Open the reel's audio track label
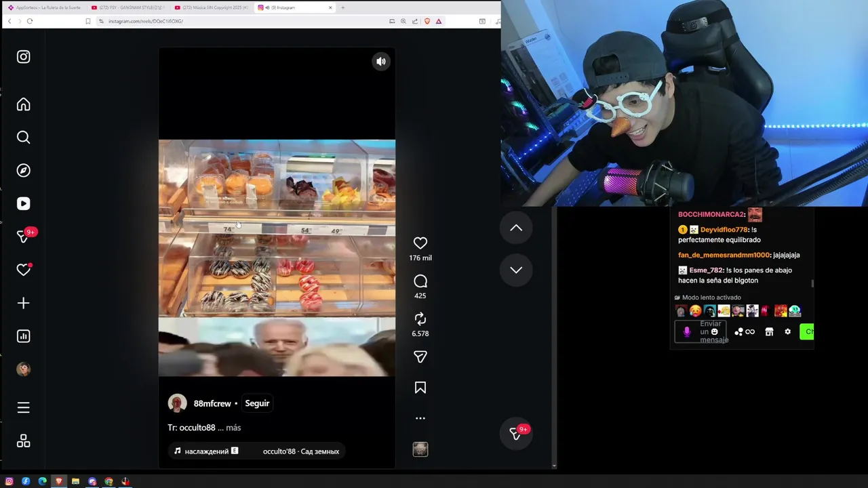868x488 pixels. [256, 451]
